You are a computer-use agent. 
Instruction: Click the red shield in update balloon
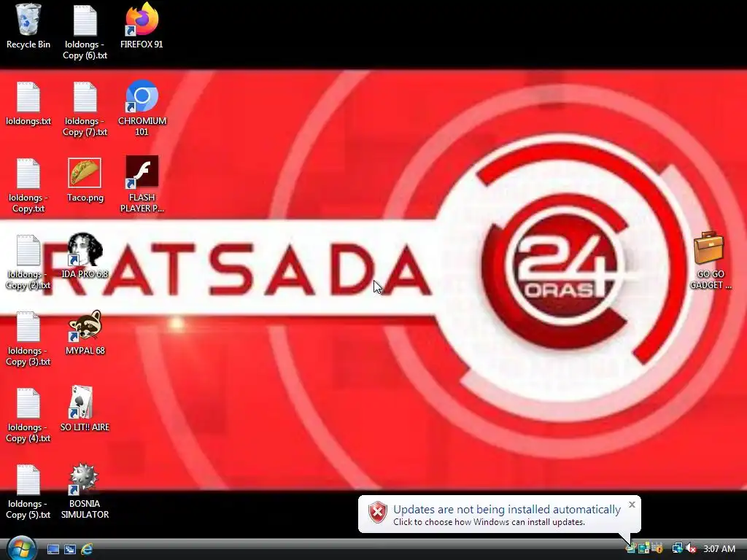point(377,513)
